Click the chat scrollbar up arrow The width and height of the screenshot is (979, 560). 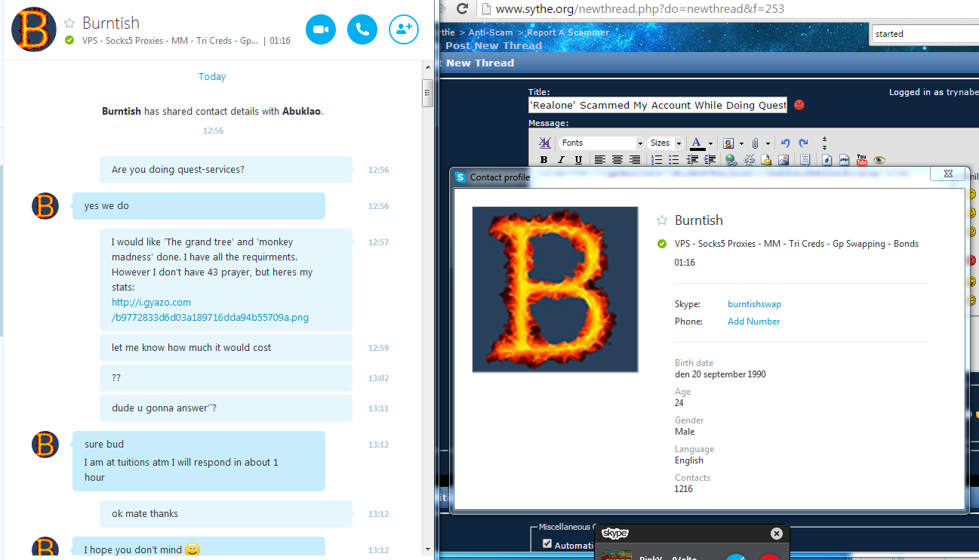[x=427, y=69]
